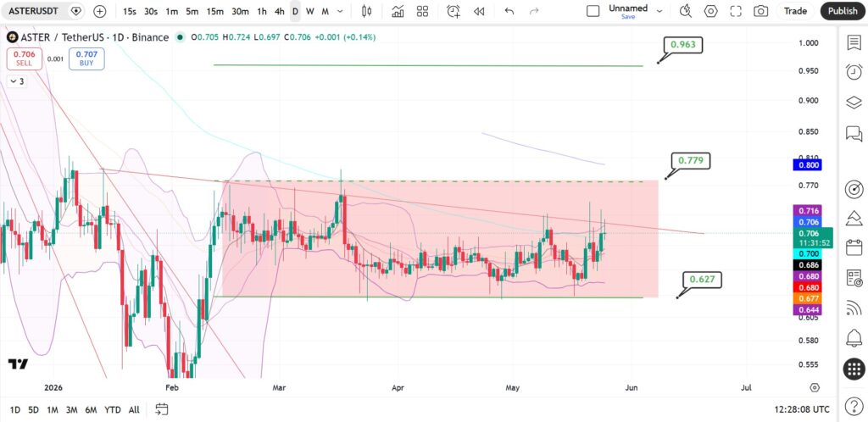The image size is (868, 422).
Task: Redo the chart action
Action: (534, 11)
